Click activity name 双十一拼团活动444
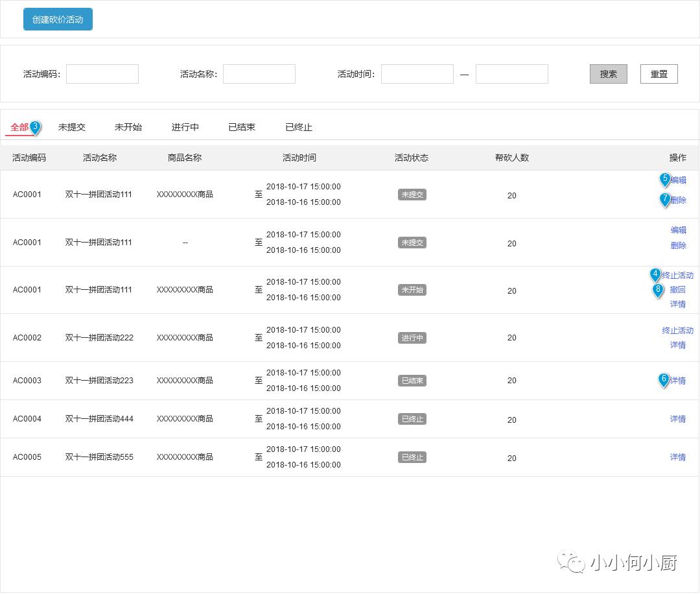Viewport: 700px width, 594px height. click(x=99, y=419)
